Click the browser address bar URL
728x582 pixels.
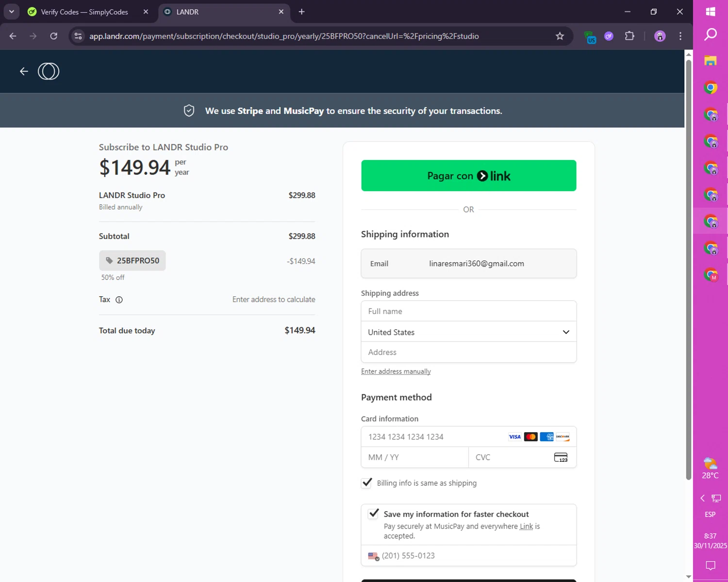point(284,36)
